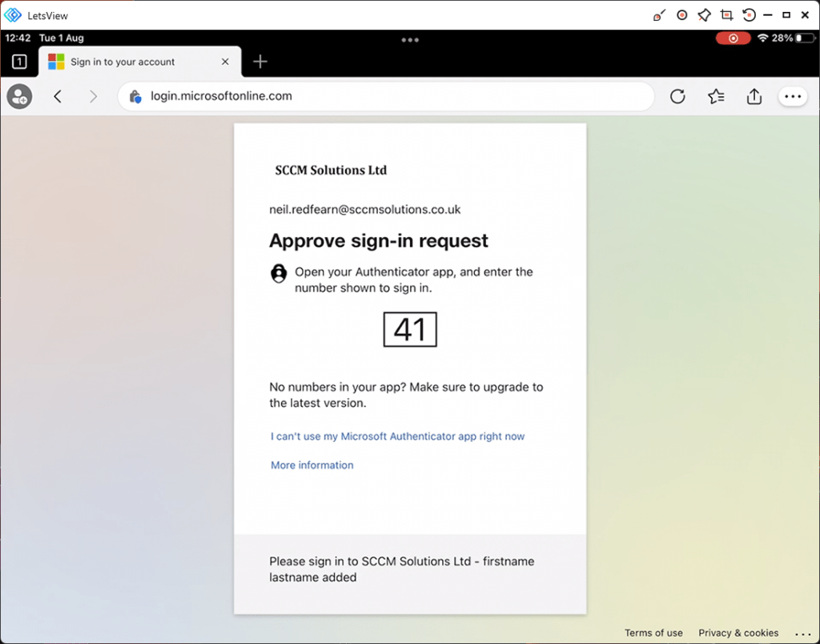820x644 pixels.
Task: Click the login.microsoftonline.com address bar
Action: (384, 97)
